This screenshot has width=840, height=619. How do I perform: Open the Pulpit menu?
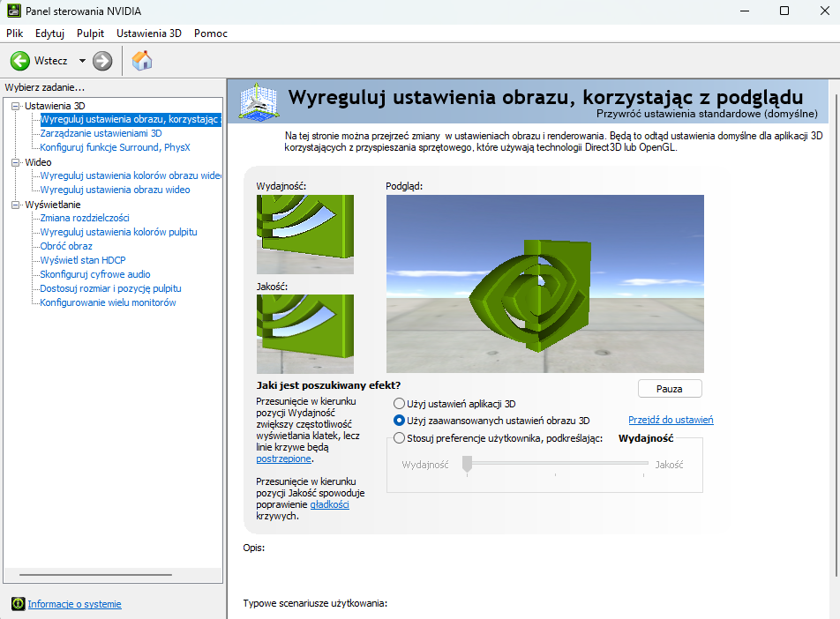tap(90, 34)
